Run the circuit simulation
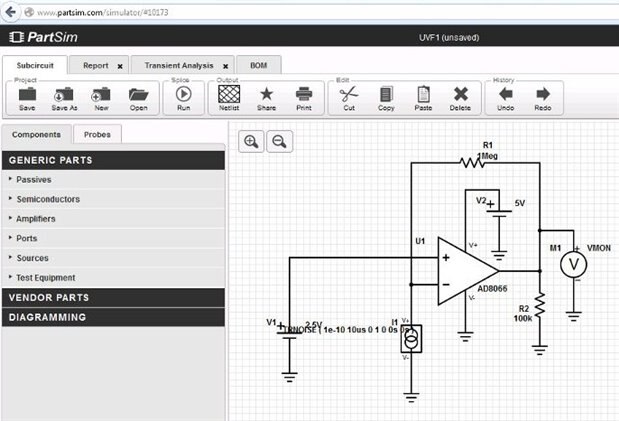Image resolution: width=619 pixels, height=421 pixels. coord(183,95)
